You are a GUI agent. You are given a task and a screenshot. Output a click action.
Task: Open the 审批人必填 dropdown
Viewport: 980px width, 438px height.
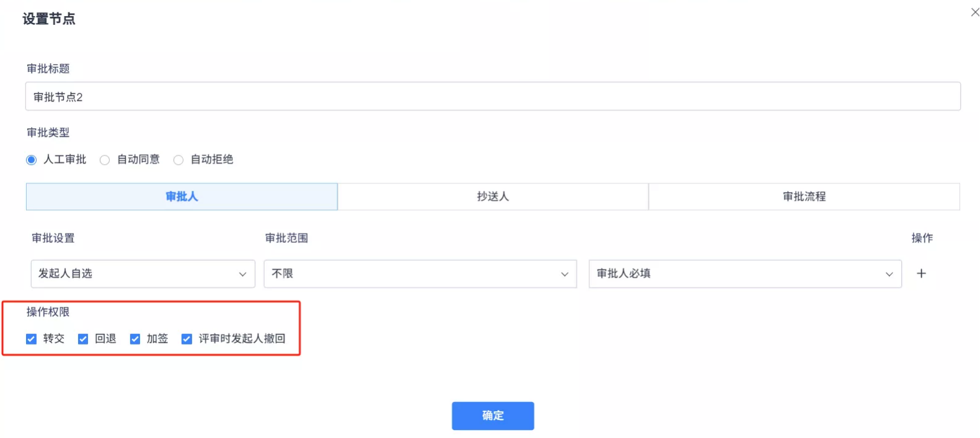coord(744,273)
